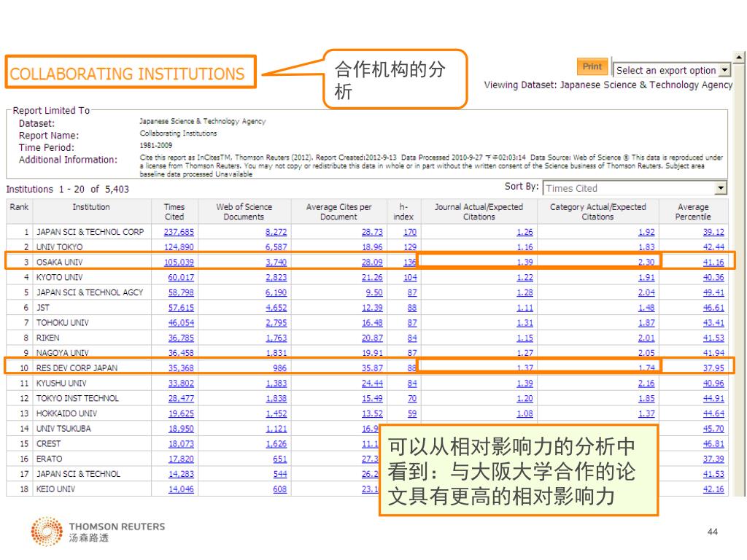Click average cites 35.87 for RES DEV CORP JAPAN

372,368
